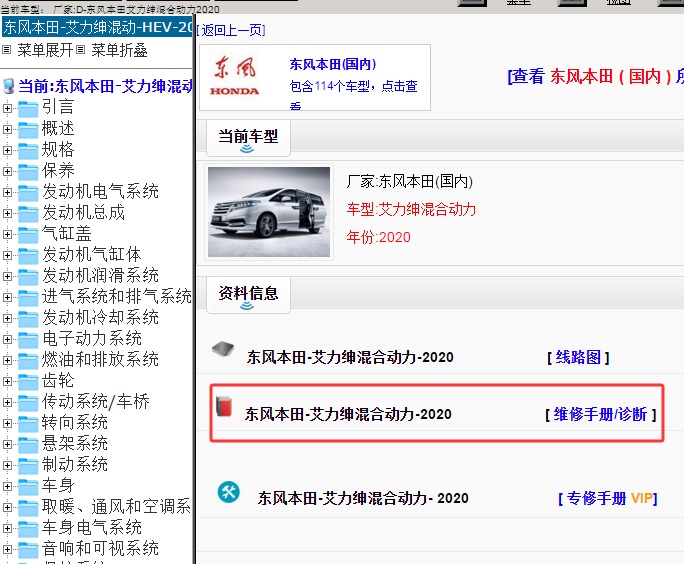
Task: Click the gray wiring diagram book icon
Action: pyautogui.click(x=222, y=349)
